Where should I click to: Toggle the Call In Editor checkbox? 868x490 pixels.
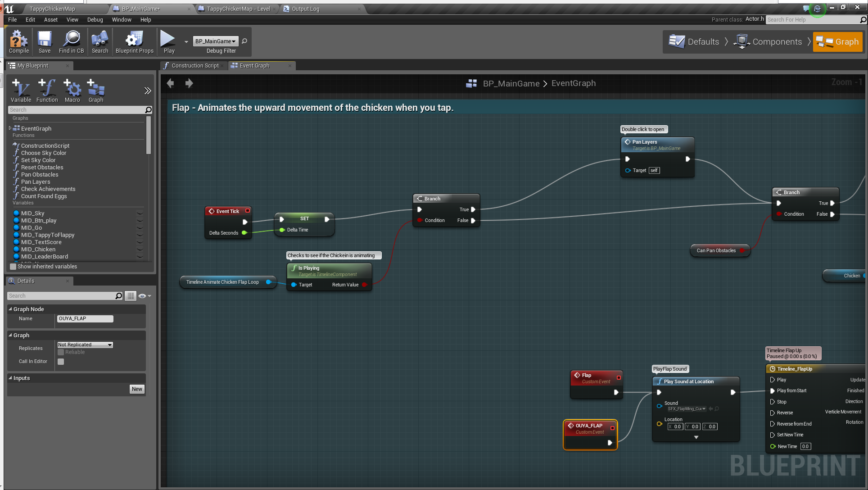tap(61, 362)
